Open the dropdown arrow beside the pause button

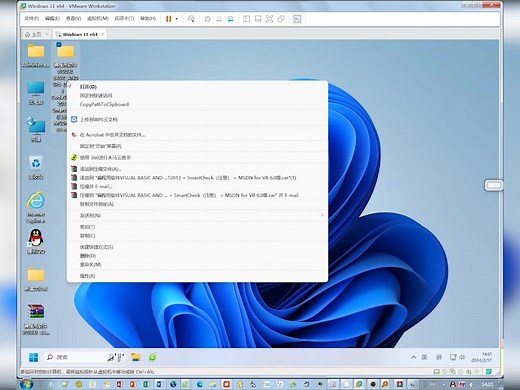[x=177, y=19]
